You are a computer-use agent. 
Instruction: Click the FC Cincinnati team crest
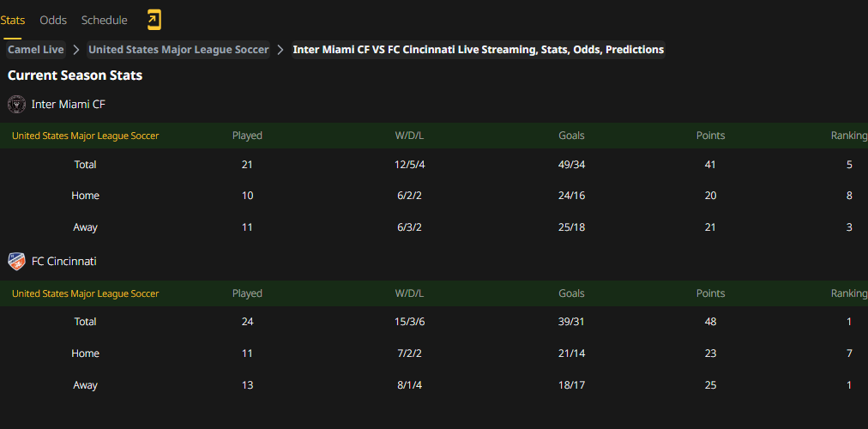point(16,262)
